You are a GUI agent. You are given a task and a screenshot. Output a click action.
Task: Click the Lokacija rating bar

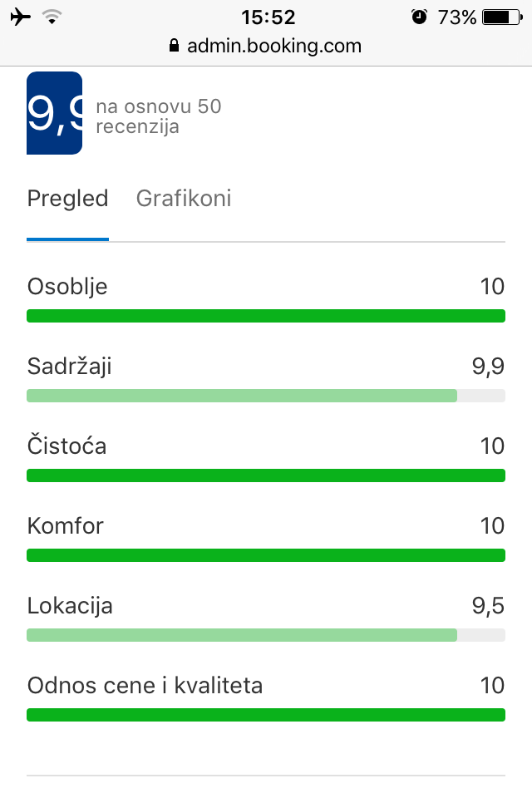266,635
